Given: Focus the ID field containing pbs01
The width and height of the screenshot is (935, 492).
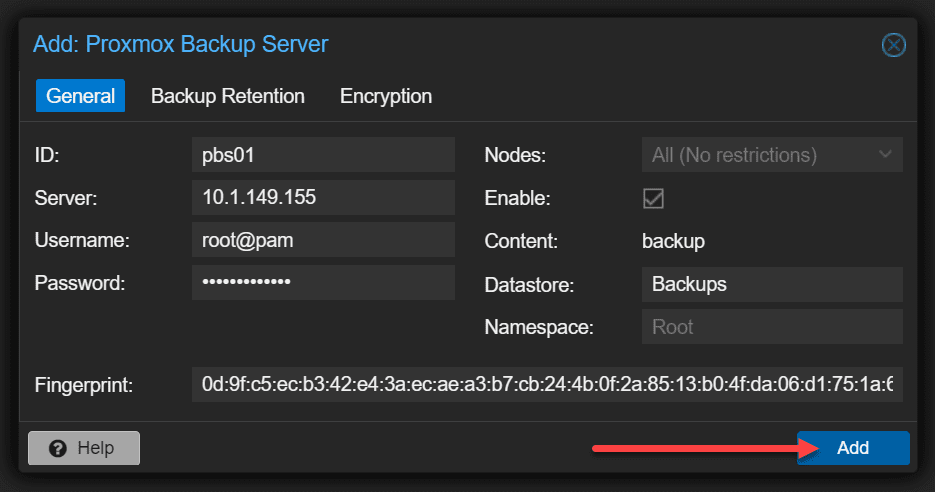Looking at the screenshot, I should click(322, 155).
